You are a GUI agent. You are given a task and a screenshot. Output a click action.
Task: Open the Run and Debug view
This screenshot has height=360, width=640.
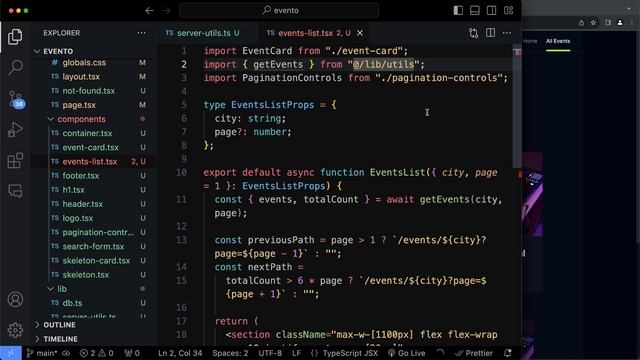point(15,130)
